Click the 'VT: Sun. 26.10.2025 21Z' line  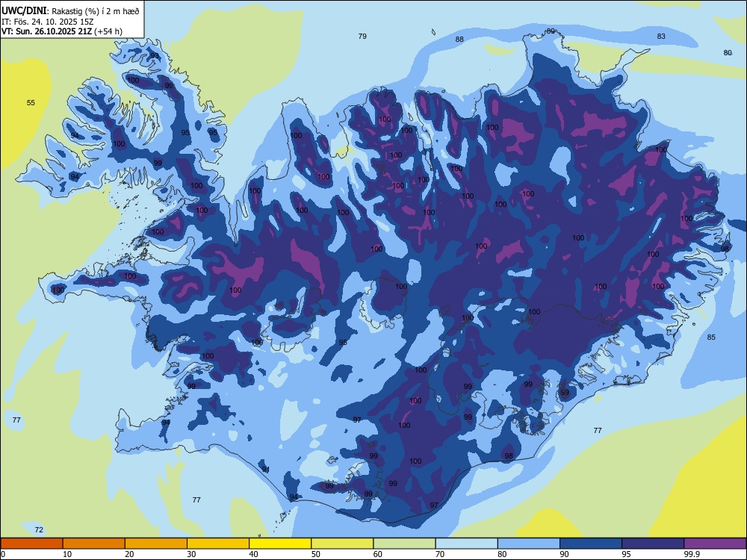47,31
